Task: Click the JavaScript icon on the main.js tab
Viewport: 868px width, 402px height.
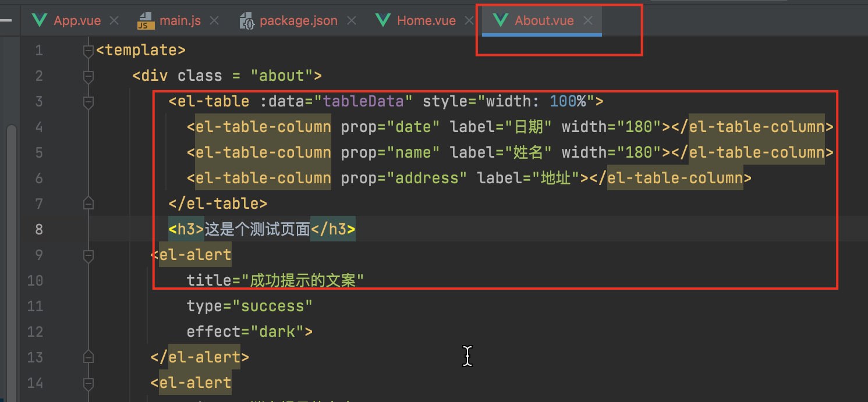Action: (x=146, y=20)
